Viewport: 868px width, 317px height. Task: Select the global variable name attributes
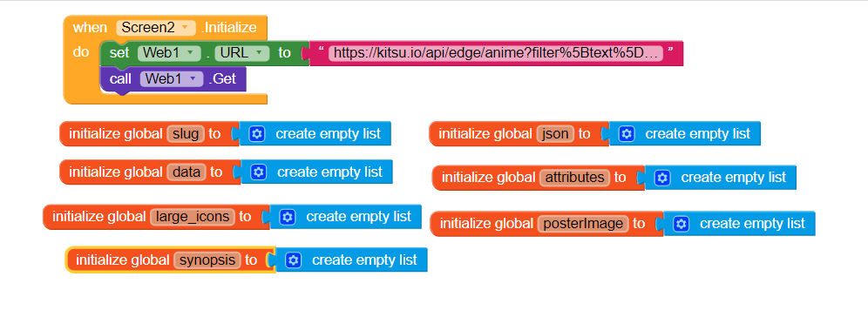pyautogui.click(x=575, y=177)
